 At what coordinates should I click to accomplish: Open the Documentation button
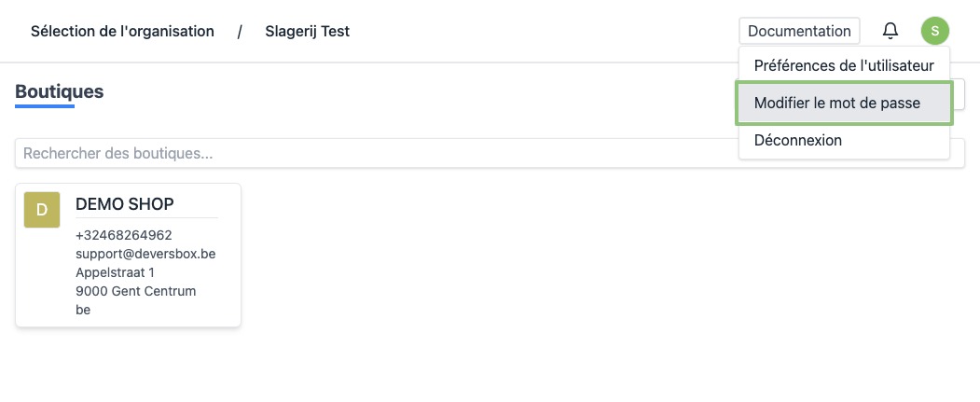pos(799,31)
